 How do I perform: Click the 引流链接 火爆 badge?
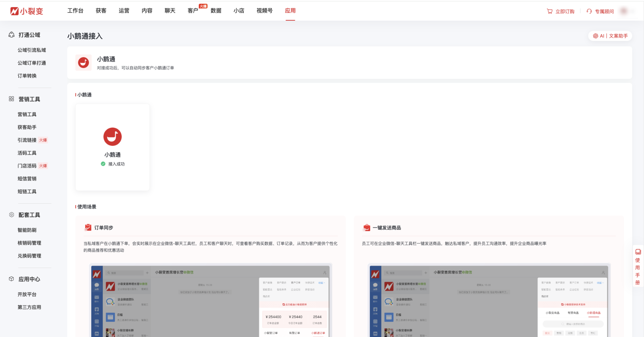click(x=43, y=140)
